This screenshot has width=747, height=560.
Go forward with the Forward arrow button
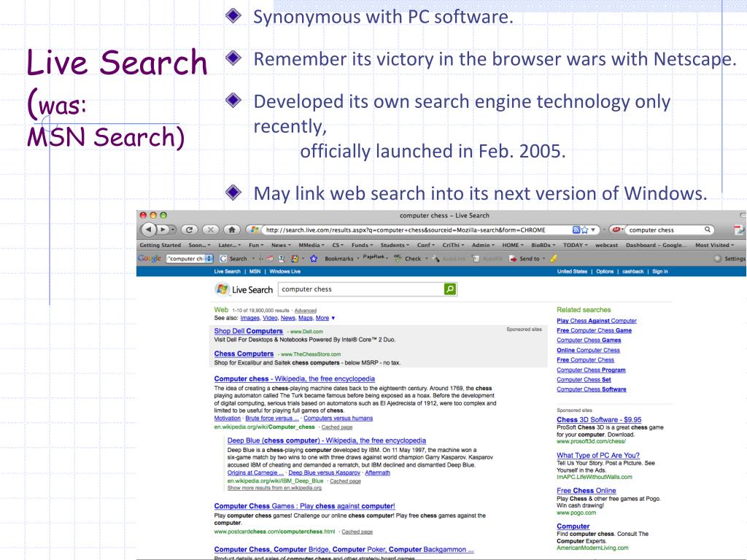[x=163, y=230]
